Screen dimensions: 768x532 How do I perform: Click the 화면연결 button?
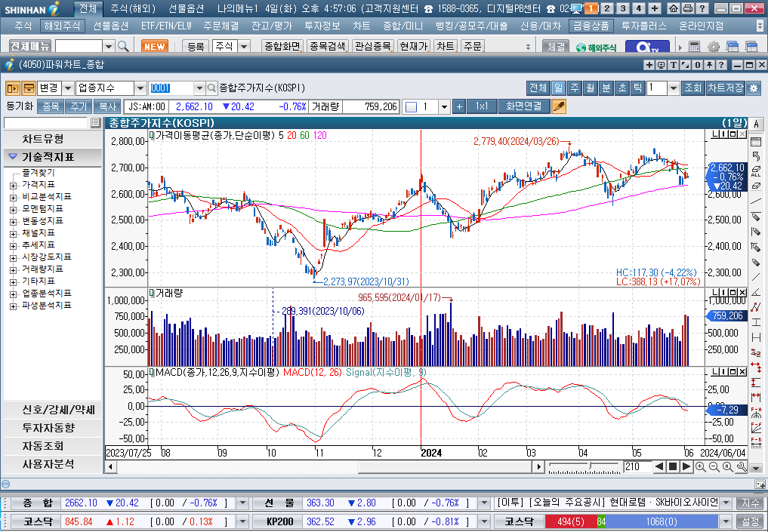pyautogui.click(x=523, y=106)
